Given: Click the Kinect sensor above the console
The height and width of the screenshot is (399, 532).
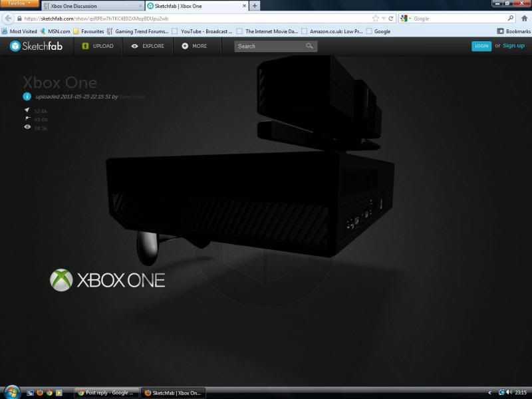Looking at the screenshot, I should coord(319,102).
